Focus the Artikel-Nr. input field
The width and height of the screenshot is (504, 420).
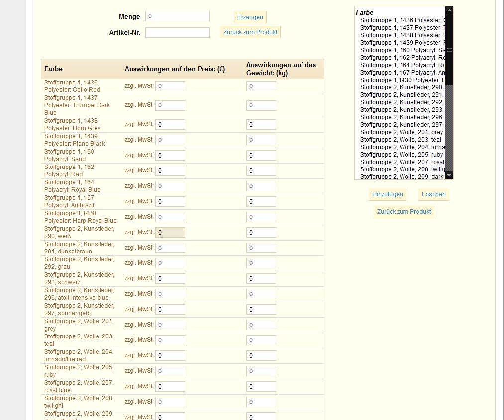point(178,32)
